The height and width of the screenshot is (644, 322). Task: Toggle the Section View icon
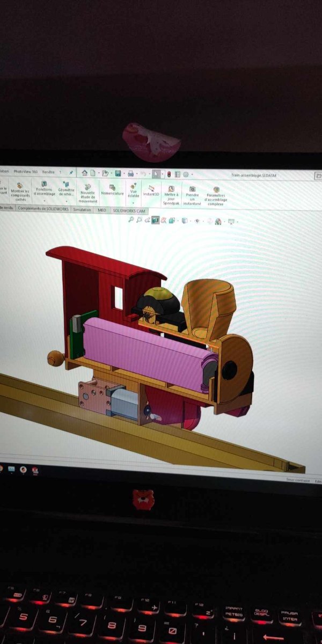(156, 220)
